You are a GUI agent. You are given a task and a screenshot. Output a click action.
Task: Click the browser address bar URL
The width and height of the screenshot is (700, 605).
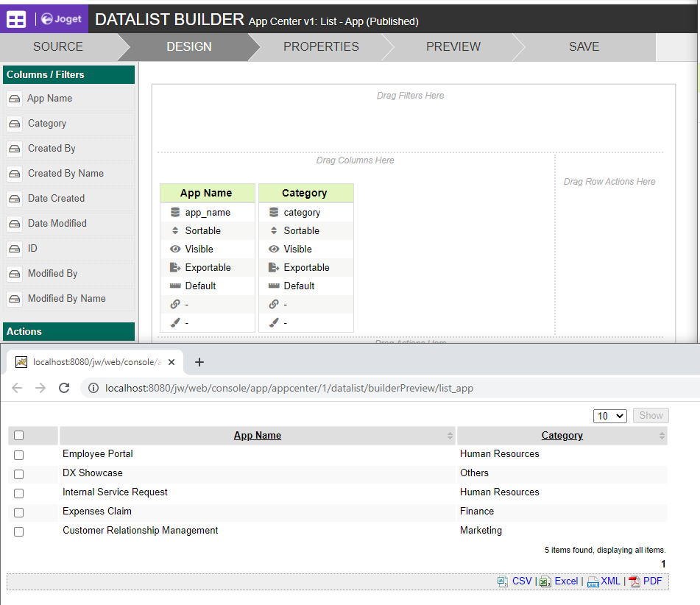pyautogui.click(x=294, y=388)
